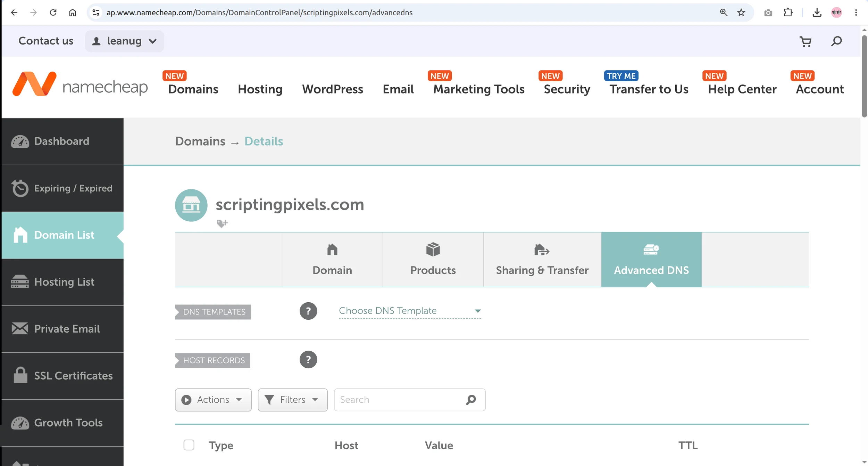Focus the host records Search field

click(410, 400)
